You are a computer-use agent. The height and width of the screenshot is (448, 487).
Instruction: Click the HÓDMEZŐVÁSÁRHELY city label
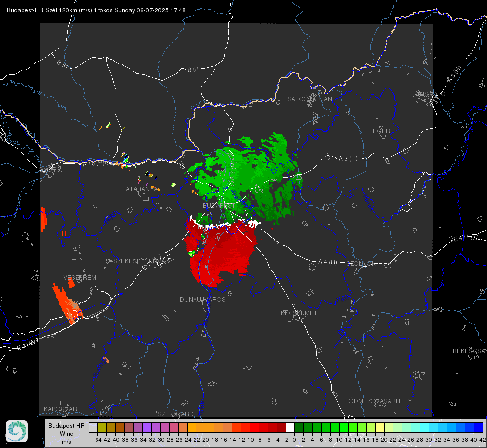point(378,401)
